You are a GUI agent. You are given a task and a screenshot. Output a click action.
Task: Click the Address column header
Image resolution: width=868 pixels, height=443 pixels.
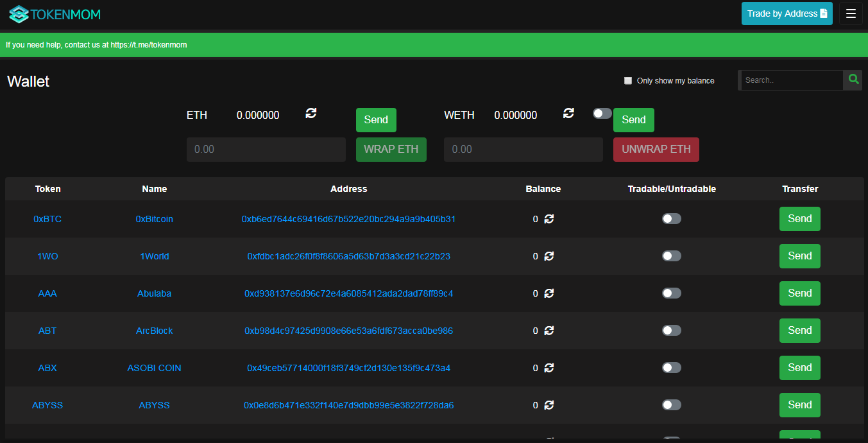[x=349, y=189]
